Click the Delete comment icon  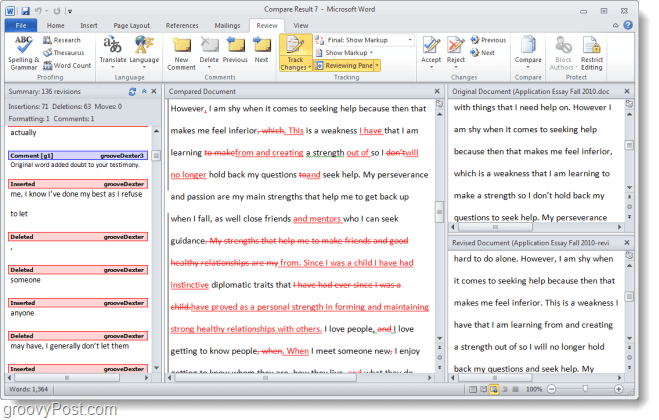click(209, 45)
